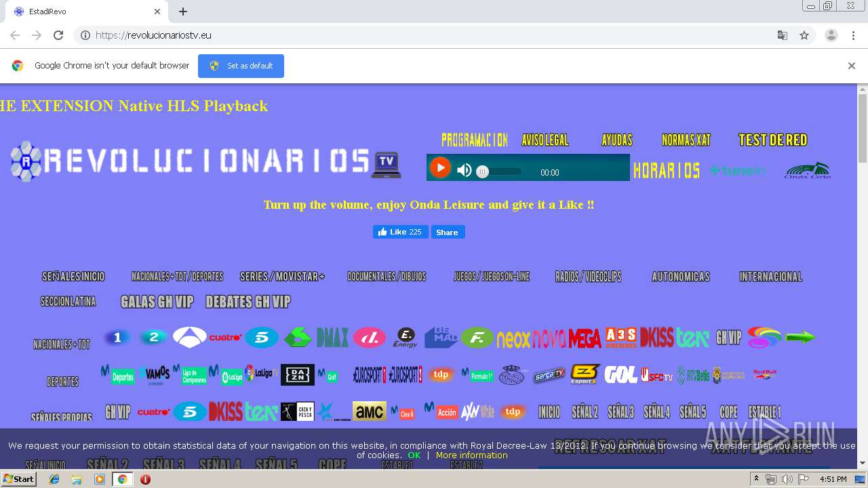Screen dimensions: 868x488
Task: Open the FDF green channel logo
Action: (477, 337)
